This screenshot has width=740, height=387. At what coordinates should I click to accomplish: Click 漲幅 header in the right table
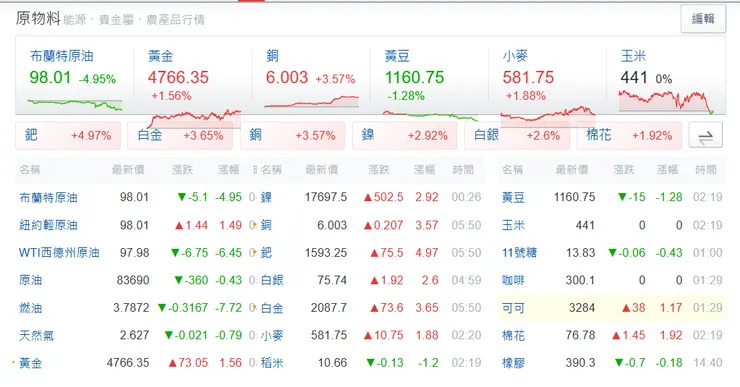coord(667,169)
